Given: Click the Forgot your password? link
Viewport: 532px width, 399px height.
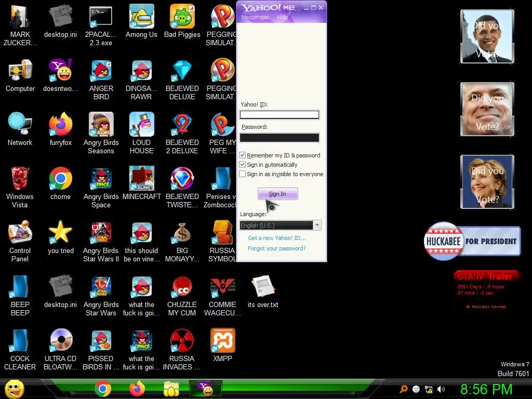Looking at the screenshot, I should [x=276, y=248].
